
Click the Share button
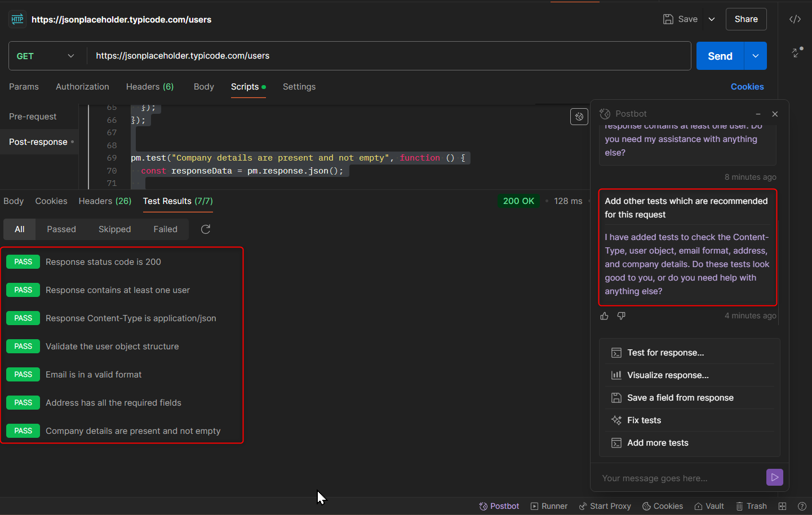point(746,19)
